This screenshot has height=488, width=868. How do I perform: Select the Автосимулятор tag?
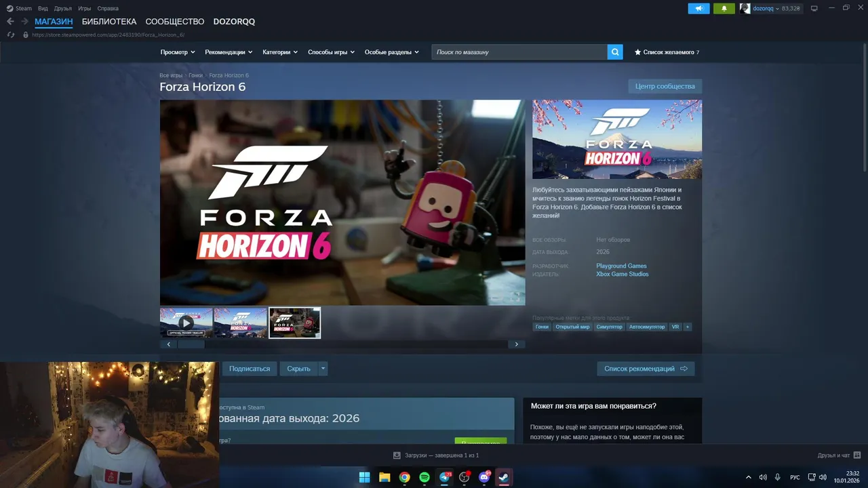tap(647, 327)
